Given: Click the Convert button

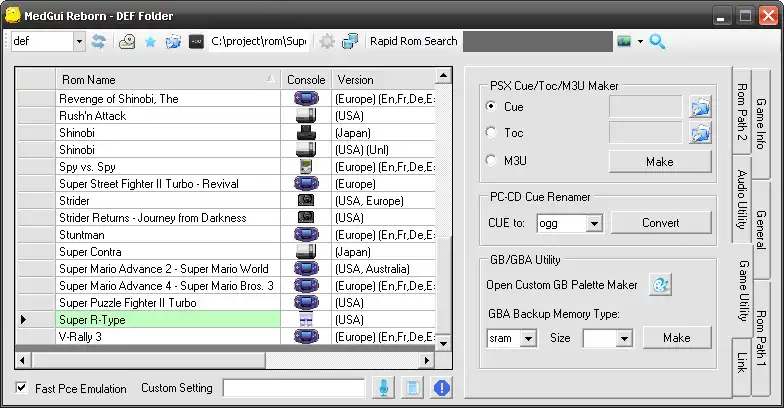Looking at the screenshot, I should [x=661, y=222].
